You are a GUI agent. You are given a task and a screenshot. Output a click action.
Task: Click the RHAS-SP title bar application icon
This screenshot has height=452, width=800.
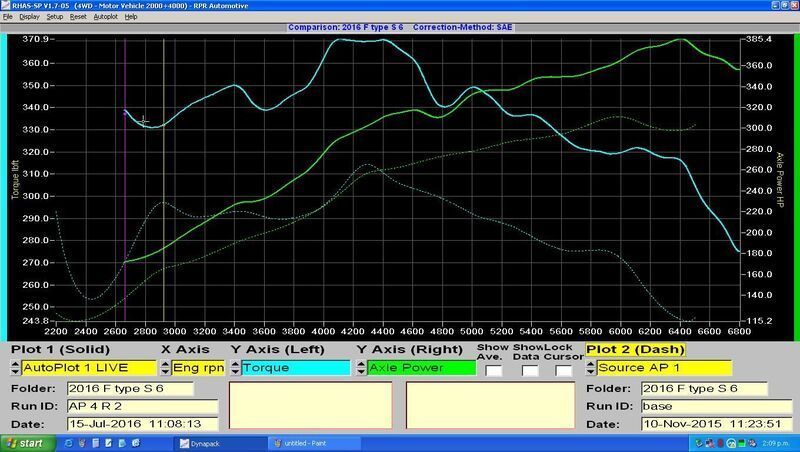pos(6,5)
